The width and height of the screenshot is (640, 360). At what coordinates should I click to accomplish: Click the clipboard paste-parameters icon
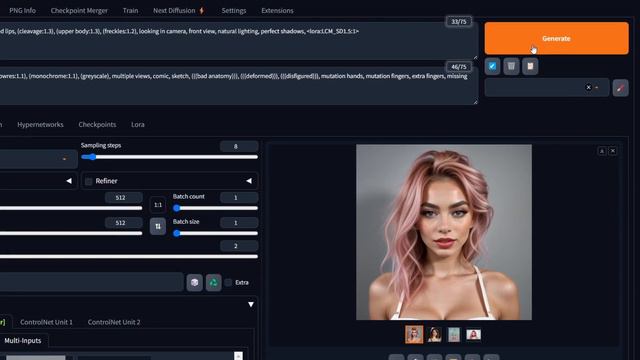530,66
